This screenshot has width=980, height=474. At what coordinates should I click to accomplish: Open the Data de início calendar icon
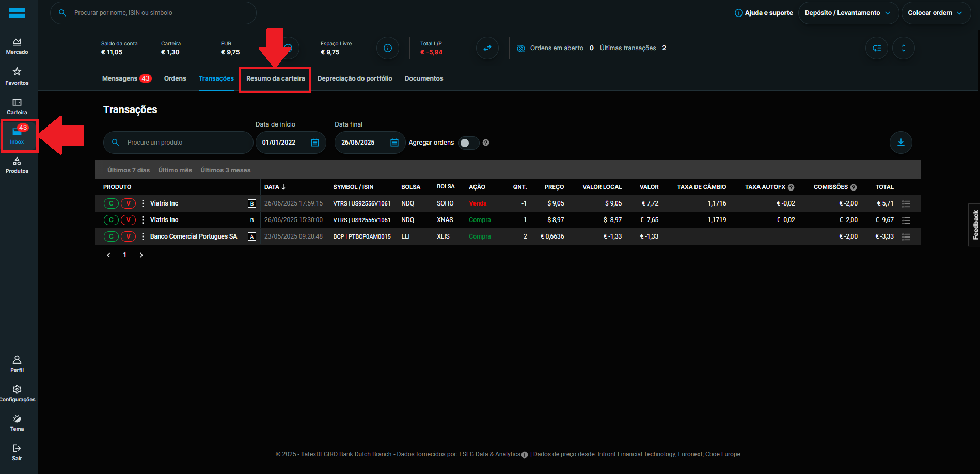pos(315,143)
